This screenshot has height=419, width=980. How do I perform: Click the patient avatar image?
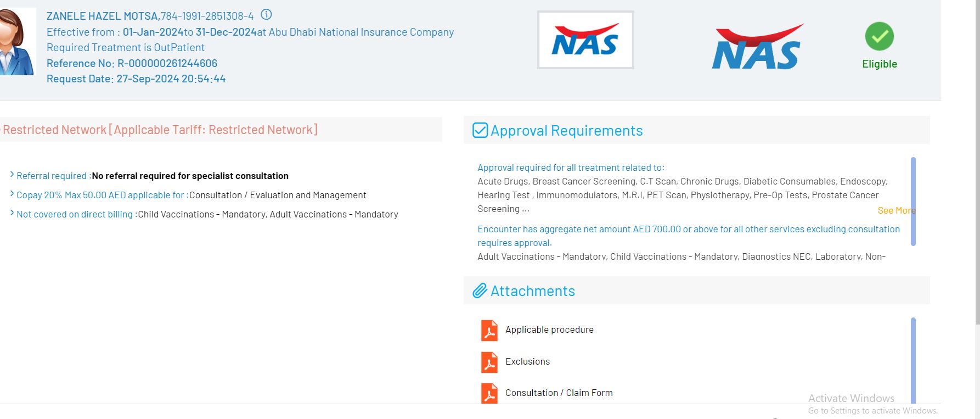16,42
